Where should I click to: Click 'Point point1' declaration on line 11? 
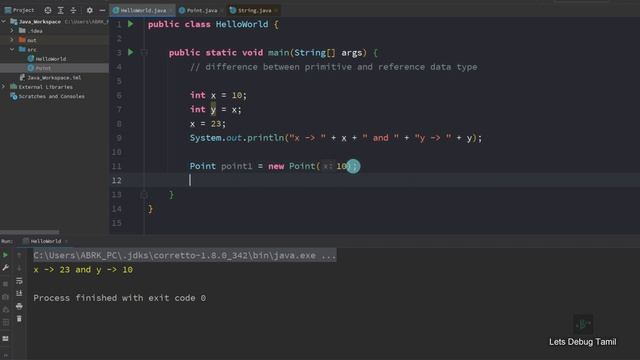[x=221, y=166]
